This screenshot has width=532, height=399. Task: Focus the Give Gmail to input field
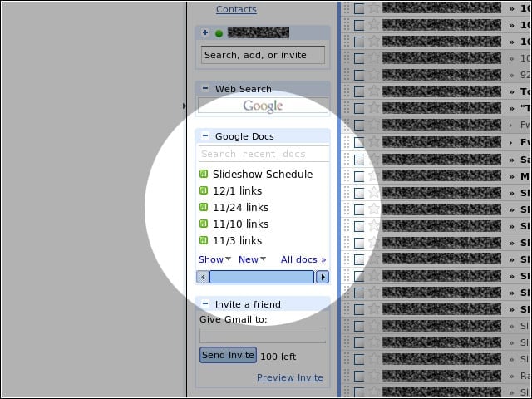coord(263,335)
